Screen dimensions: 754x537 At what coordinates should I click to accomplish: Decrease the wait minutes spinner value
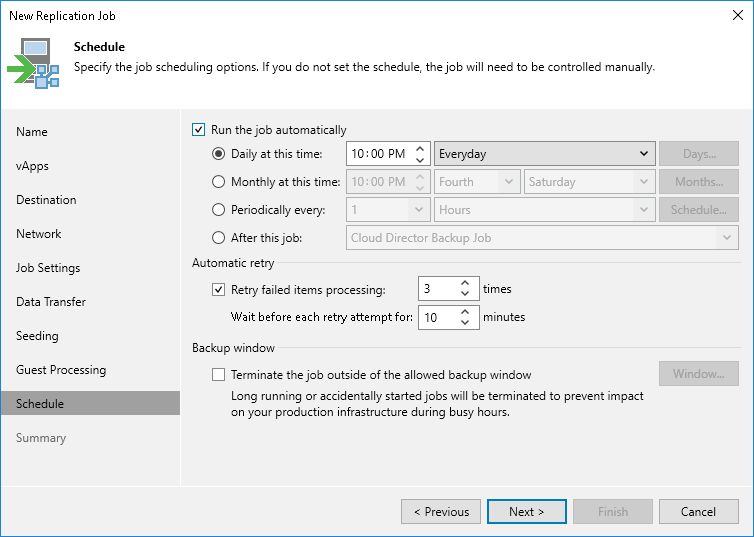(x=465, y=323)
